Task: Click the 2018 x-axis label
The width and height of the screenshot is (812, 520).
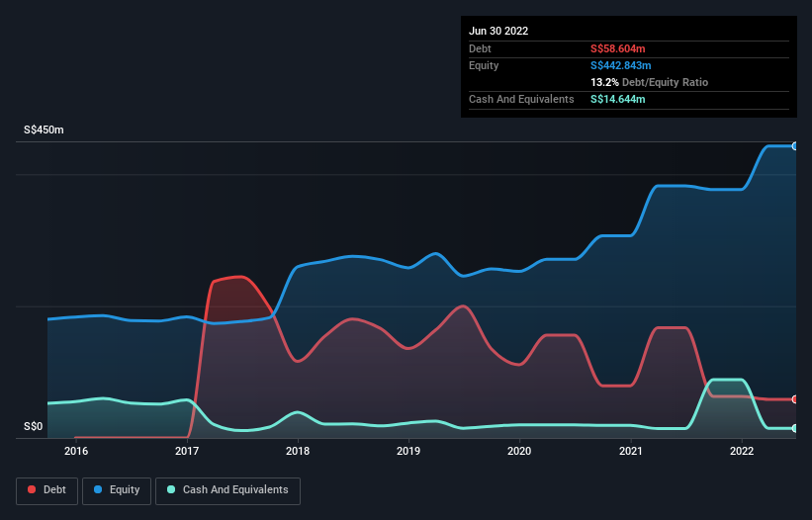Action: pos(298,451)
